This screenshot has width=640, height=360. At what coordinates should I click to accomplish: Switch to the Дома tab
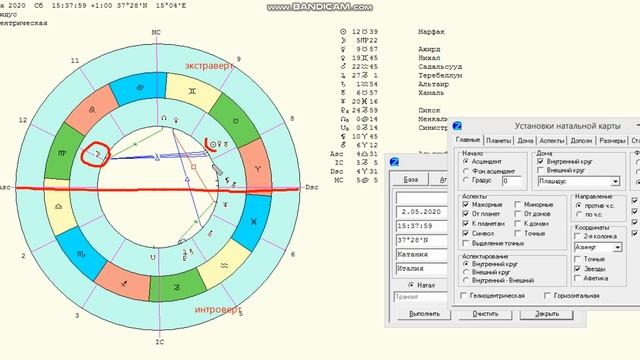pos(525,141)
